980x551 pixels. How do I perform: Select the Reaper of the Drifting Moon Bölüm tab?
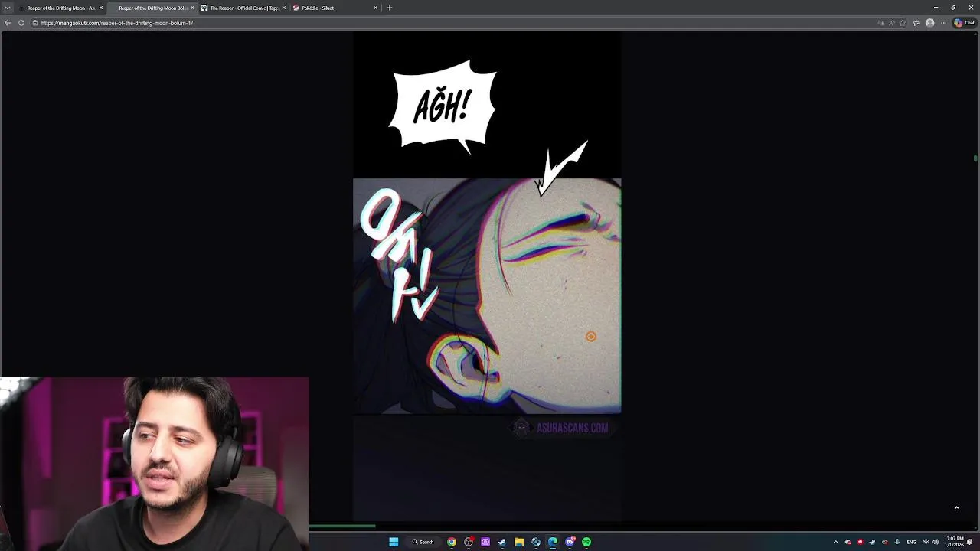(152, 8)
